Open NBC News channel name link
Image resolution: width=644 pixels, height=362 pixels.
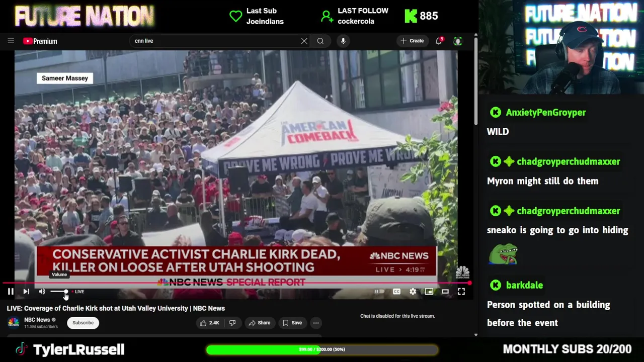pyautogui.click(x=37, y=320)
